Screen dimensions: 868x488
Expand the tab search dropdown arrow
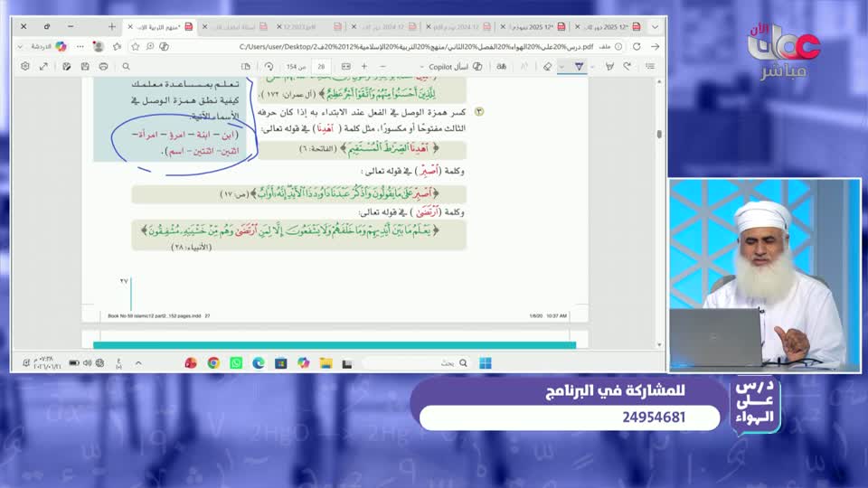(655, 26)
